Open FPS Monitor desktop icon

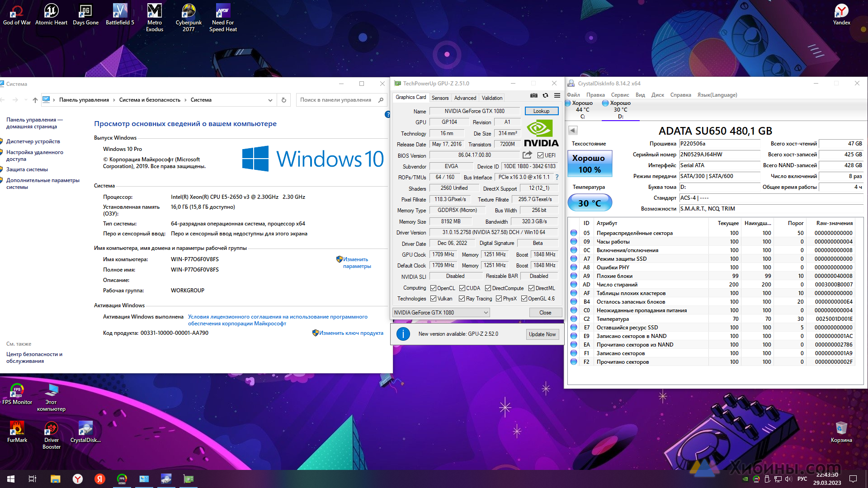click(x=17, y=394)
